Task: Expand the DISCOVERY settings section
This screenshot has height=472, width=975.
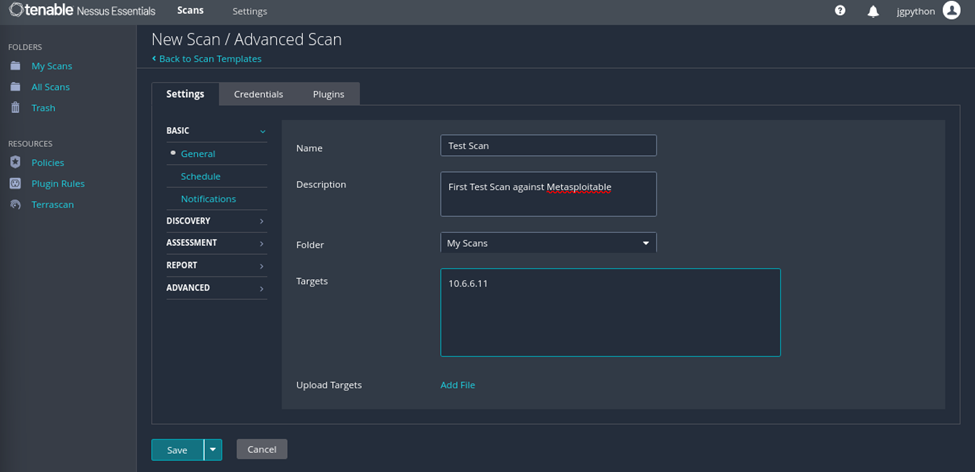Action: (x=216, y=221)
